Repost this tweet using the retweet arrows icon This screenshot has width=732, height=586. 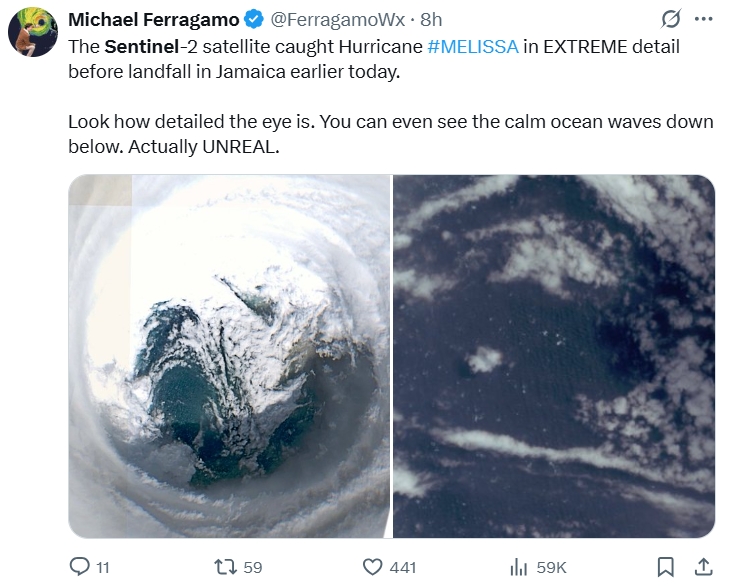[226, 567]
